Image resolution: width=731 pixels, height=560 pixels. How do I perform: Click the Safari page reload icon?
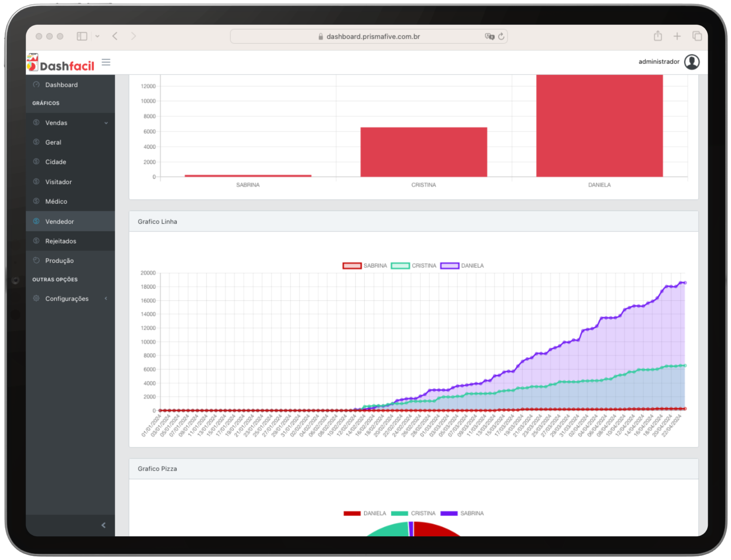(x=501, y=36)
